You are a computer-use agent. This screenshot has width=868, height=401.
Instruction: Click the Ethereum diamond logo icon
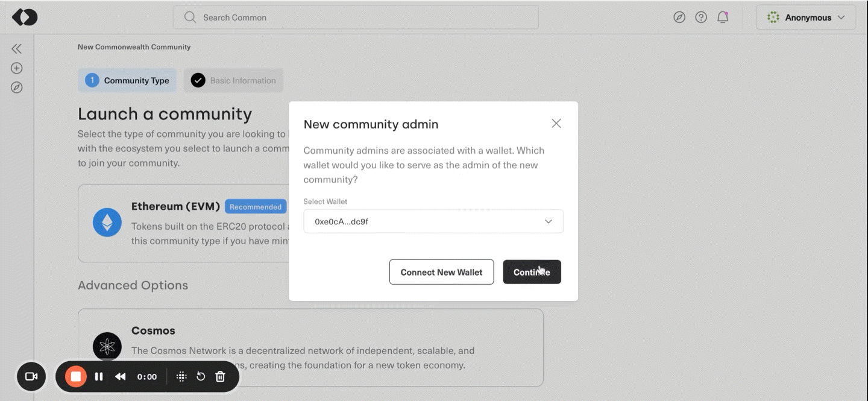point(107,223)
